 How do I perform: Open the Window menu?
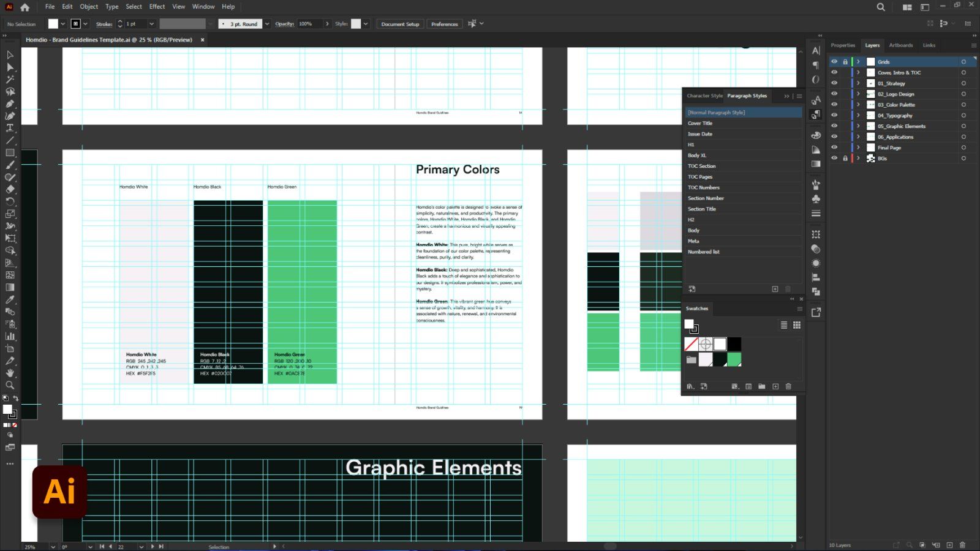[x=203, y=7]
